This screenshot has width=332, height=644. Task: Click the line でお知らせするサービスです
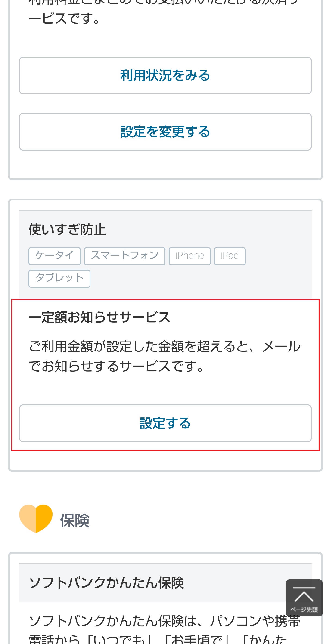pyautogui.click(x=117, y=366)
